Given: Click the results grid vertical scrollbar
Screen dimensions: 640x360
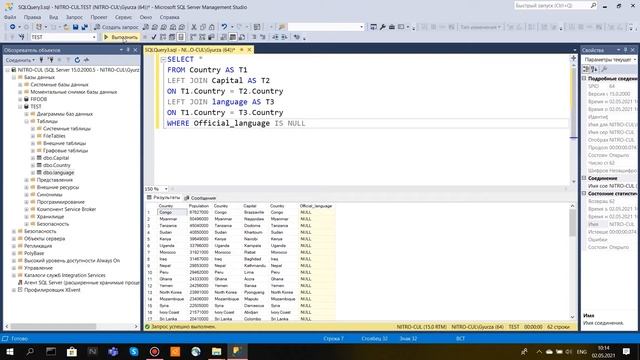Looking at the screenshot, I should tap(572, 263).
